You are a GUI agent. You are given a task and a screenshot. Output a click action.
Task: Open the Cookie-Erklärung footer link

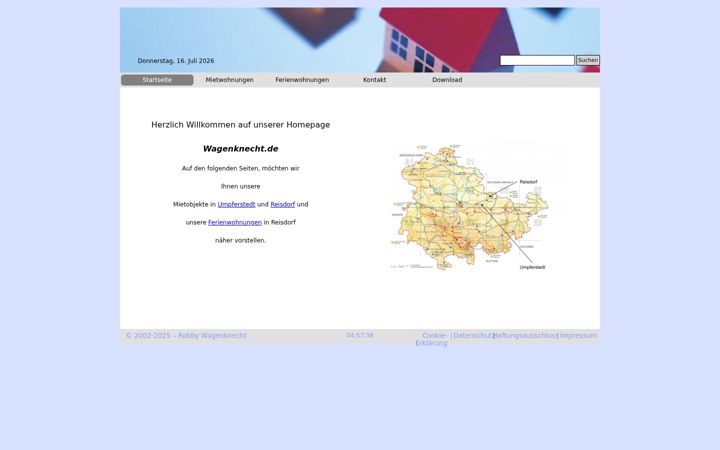[x=433, y=339]
